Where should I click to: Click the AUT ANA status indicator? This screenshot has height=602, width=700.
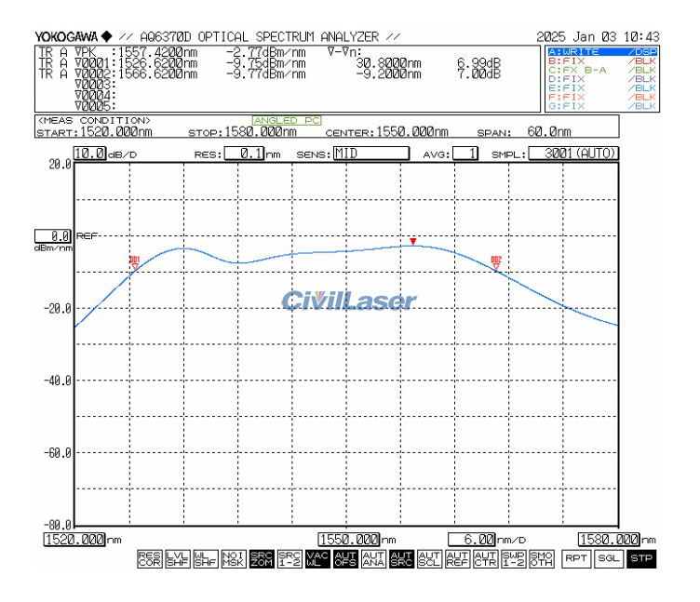tap(373, 558)
